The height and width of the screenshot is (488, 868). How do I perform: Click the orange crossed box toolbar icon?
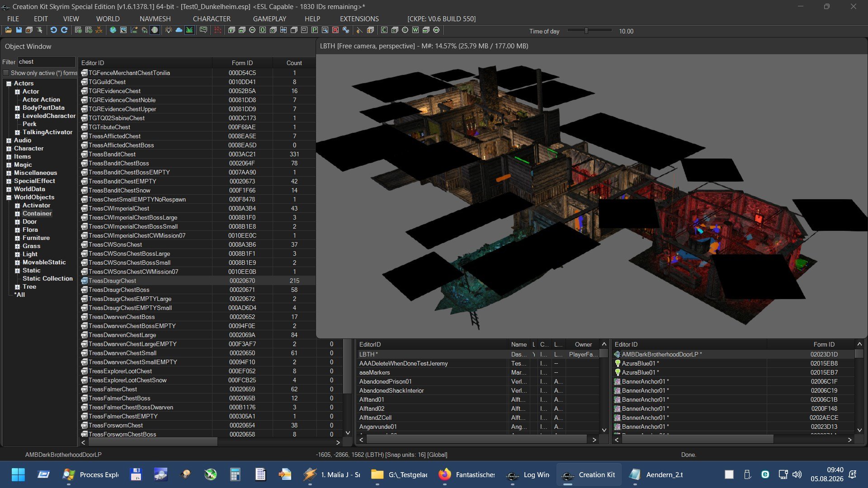pos(29,30)
